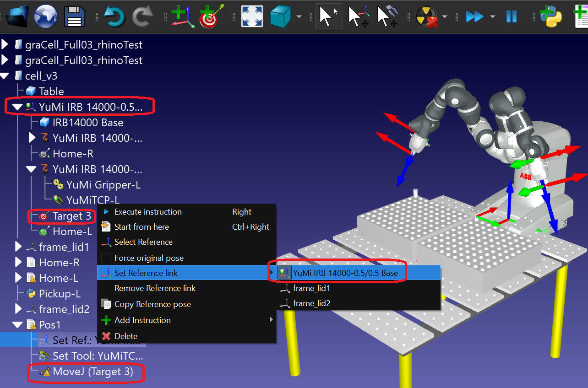Choose Copy Reference pose in the context menu

click(x=152, y=304)
